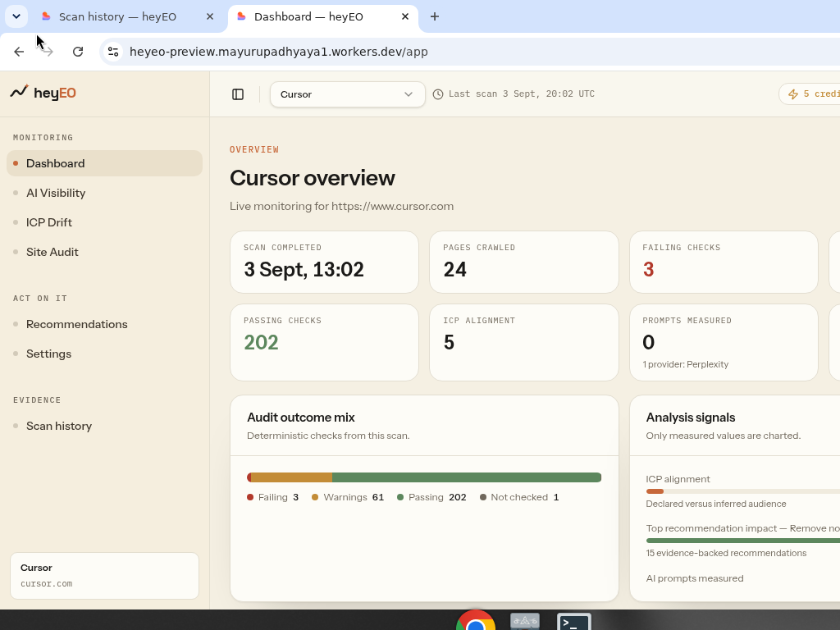
Task: Click the red Failing legend dot
Action: [x=250, y=497]
